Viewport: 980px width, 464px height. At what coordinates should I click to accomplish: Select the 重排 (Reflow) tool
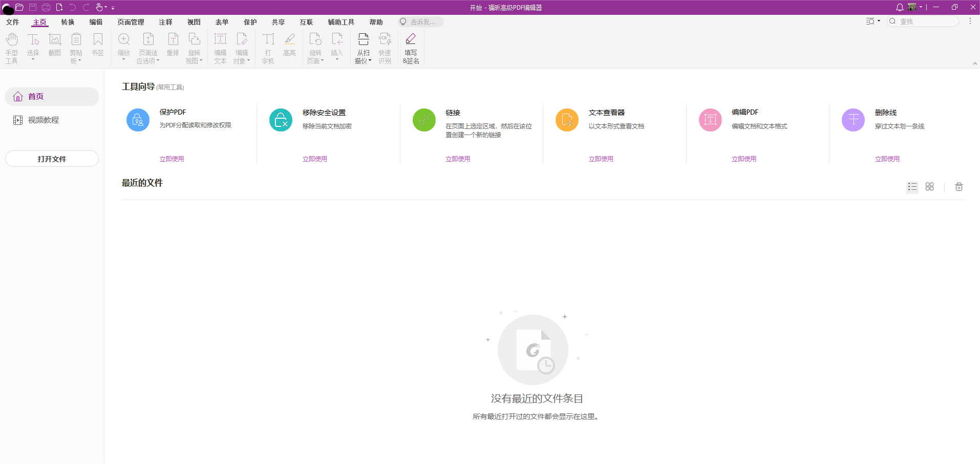173,43
